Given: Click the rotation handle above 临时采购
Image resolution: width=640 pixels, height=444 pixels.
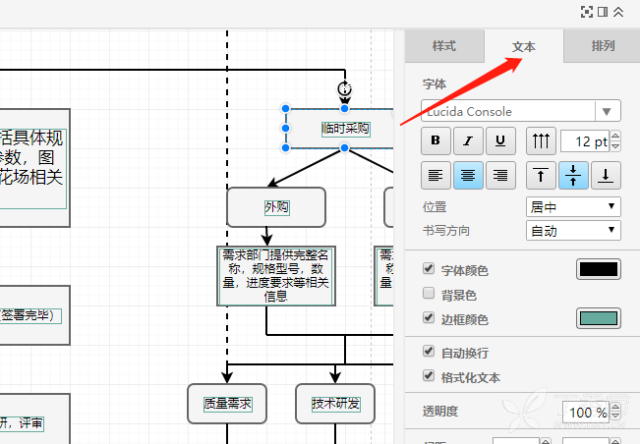Looking at the screenshot, I should [x=345, y=88].
